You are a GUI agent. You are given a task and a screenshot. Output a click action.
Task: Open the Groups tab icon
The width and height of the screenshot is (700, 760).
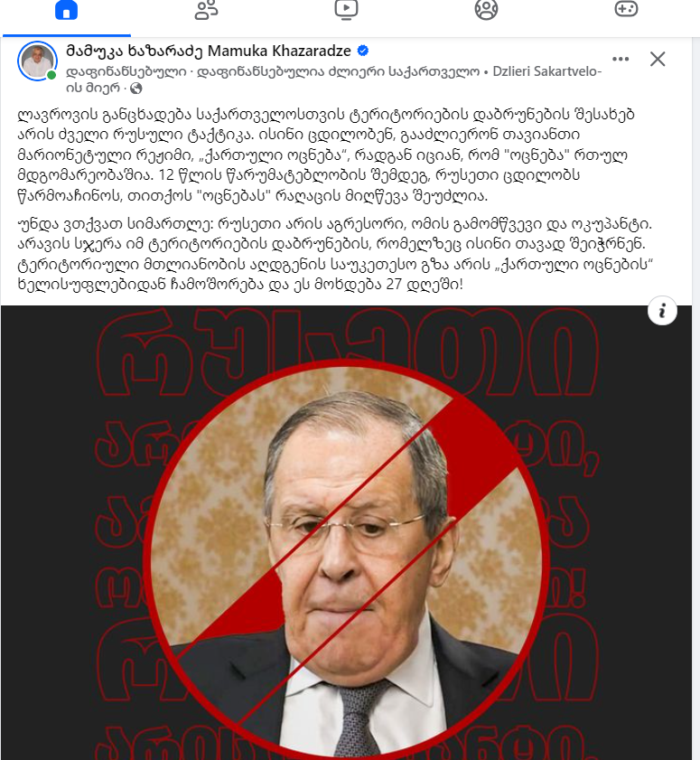pos(486,10)
